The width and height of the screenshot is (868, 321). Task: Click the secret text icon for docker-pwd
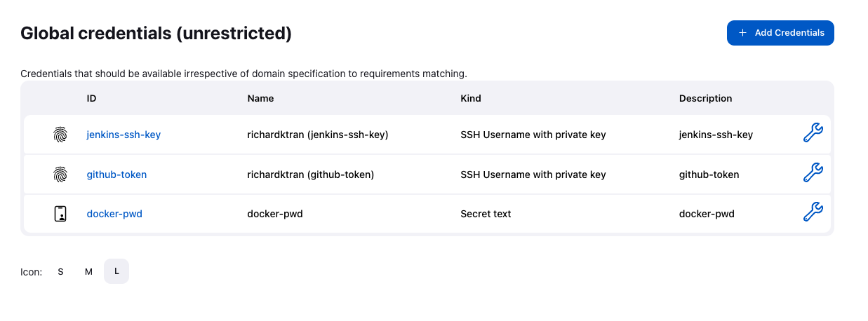tap(60, 214)
